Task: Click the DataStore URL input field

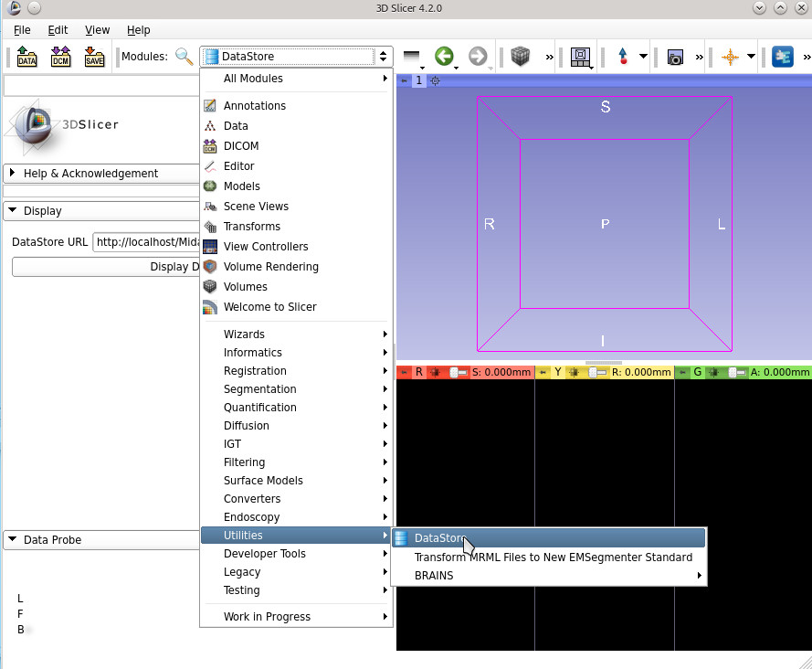Action: 146,242
